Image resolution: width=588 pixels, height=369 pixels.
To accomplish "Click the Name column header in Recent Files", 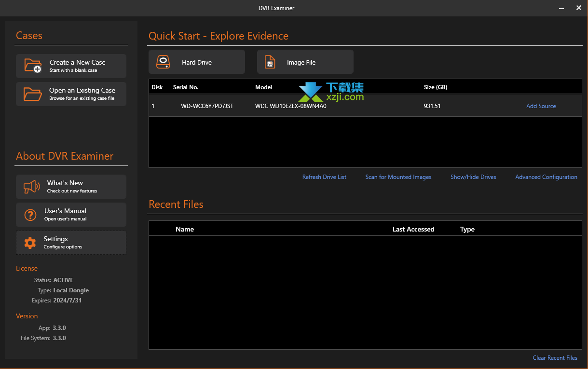I will pyautogui.click(x=185, y=229).
